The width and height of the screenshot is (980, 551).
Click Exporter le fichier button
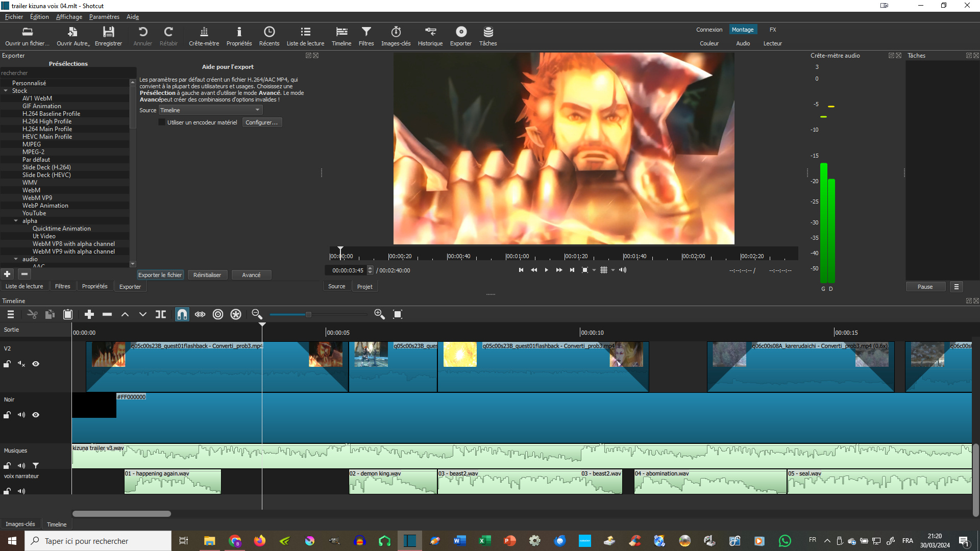pos(160,275)
